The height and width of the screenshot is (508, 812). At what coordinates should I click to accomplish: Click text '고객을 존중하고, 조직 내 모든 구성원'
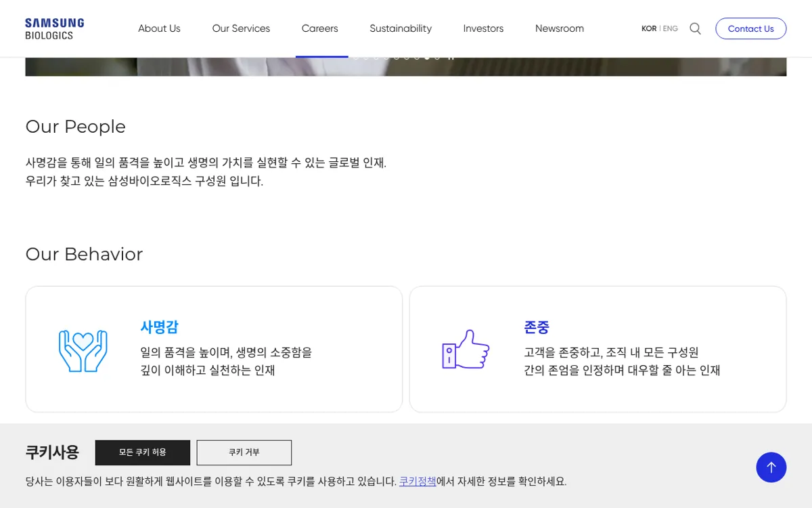[611, 353]
